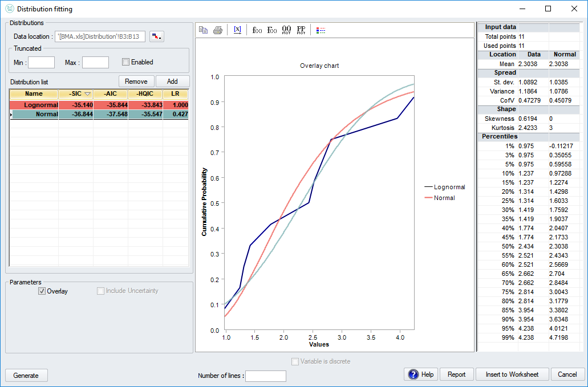Show the cumulative F(x) plot
Screen dimensions: 588x387
point(271,30)
